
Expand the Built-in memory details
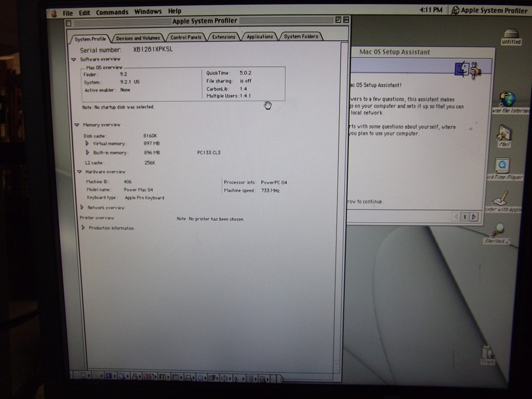click(87, 152)
